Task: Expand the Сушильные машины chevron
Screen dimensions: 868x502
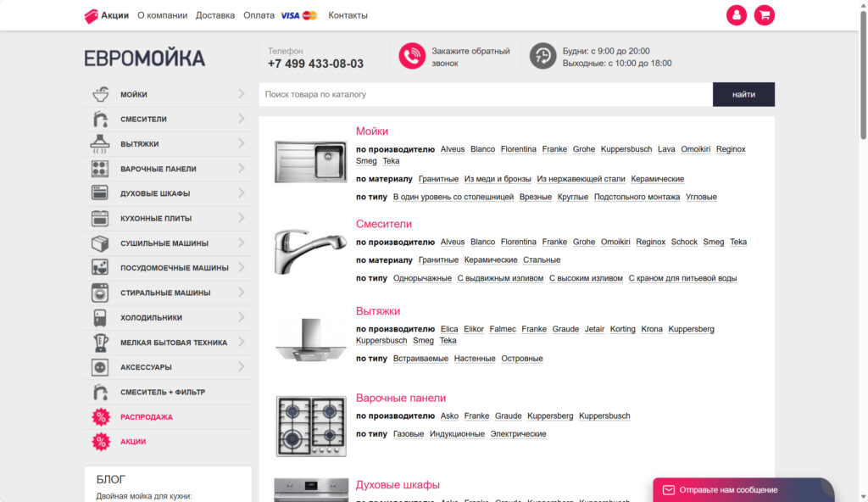Action: tap(242, 243)
